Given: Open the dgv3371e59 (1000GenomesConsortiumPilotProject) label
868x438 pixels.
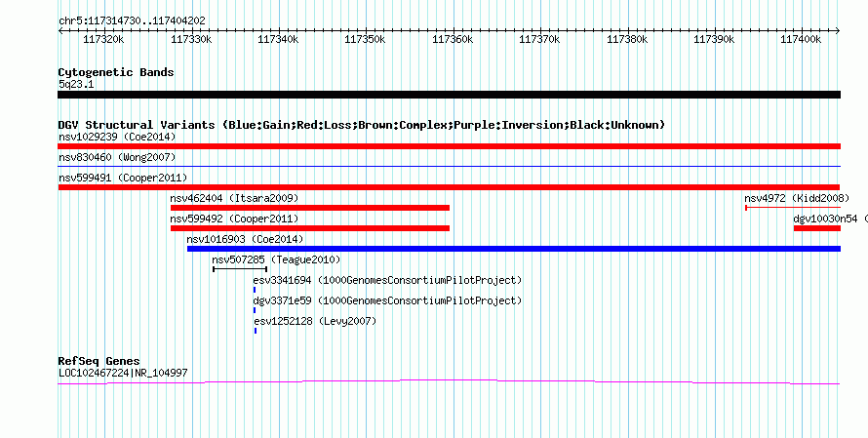Looking at the screenshot, I should pyautogui.click(x=387, y=300).
